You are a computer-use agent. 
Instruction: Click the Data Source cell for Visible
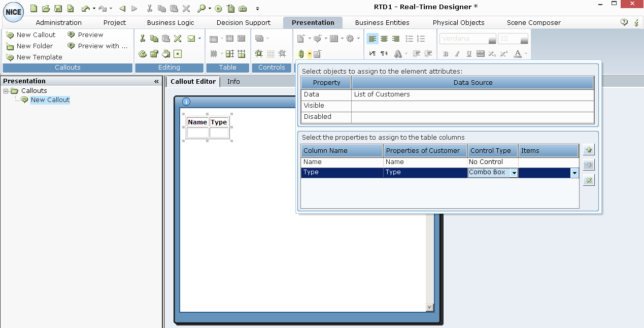pyautogui.click(x=472, y=106)
